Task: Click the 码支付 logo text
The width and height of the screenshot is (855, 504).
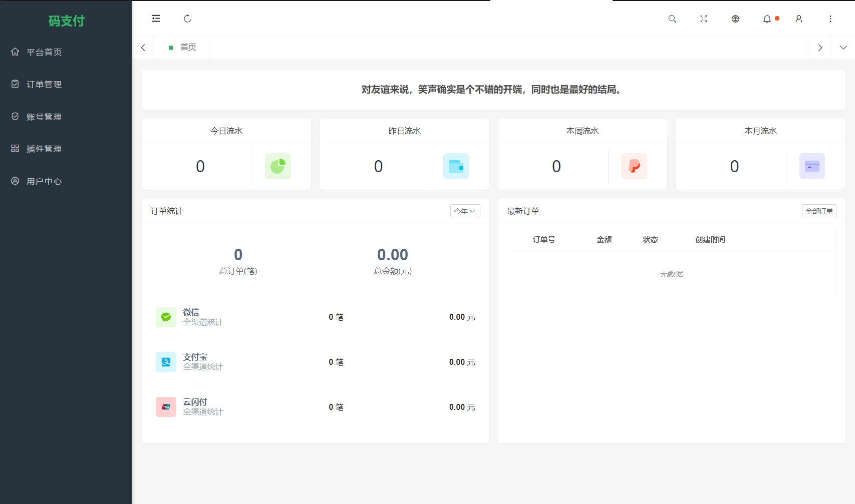Action: 66,21
